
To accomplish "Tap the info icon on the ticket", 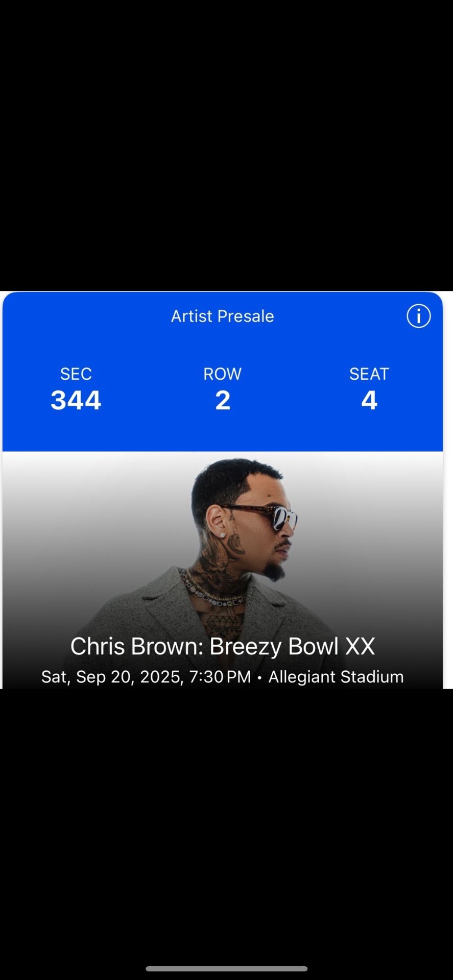I will point(418,316).
